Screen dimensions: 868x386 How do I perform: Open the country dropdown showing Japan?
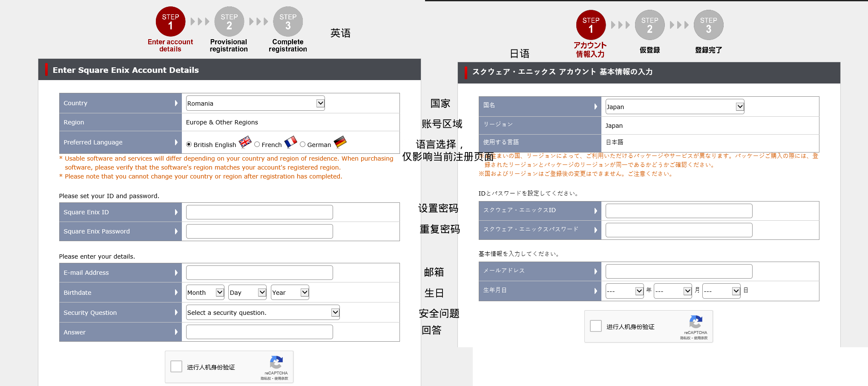pyautogui.click(x=675, y=107)
